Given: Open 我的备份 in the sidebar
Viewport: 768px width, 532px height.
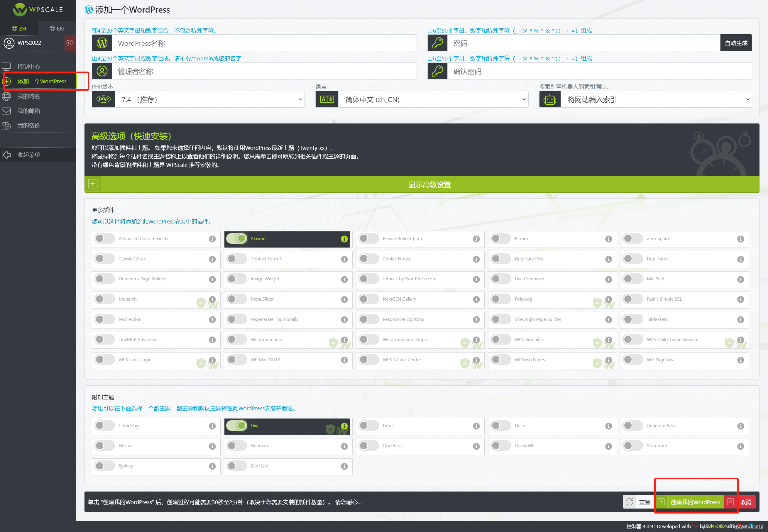Looking at the screenshot, I should tap(38, 125).
